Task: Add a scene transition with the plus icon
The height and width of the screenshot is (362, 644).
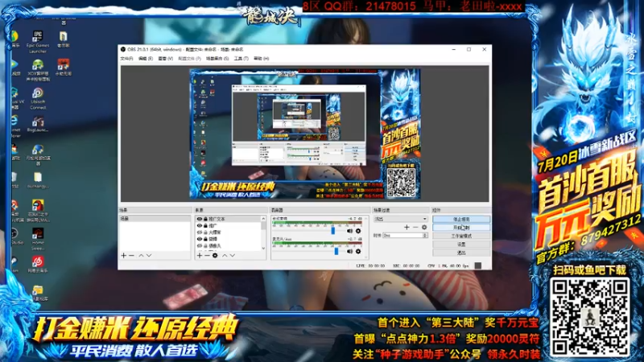Action: point(407,227)
